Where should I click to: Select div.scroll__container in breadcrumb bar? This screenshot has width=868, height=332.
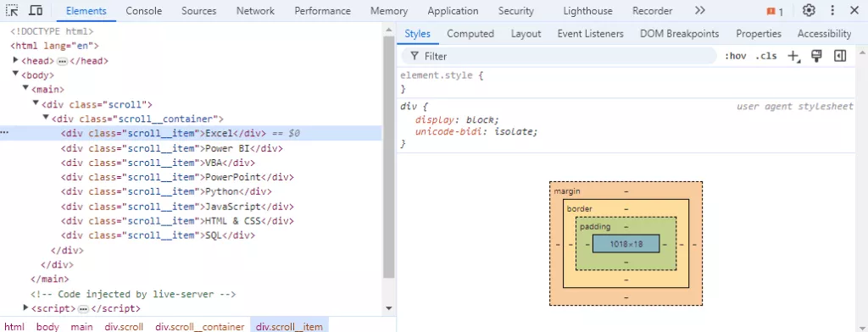pyautogui.click(x=200, y=326)
